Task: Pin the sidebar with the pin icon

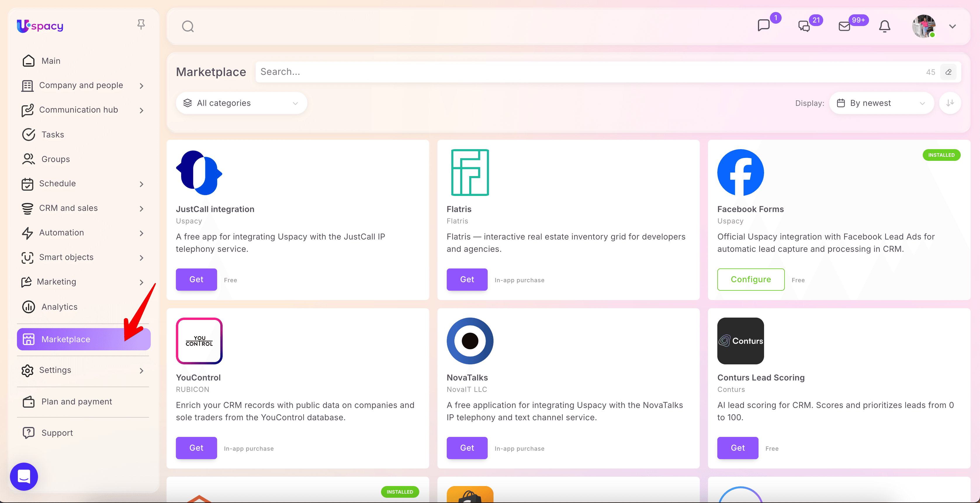Action: tap(141, 25)
